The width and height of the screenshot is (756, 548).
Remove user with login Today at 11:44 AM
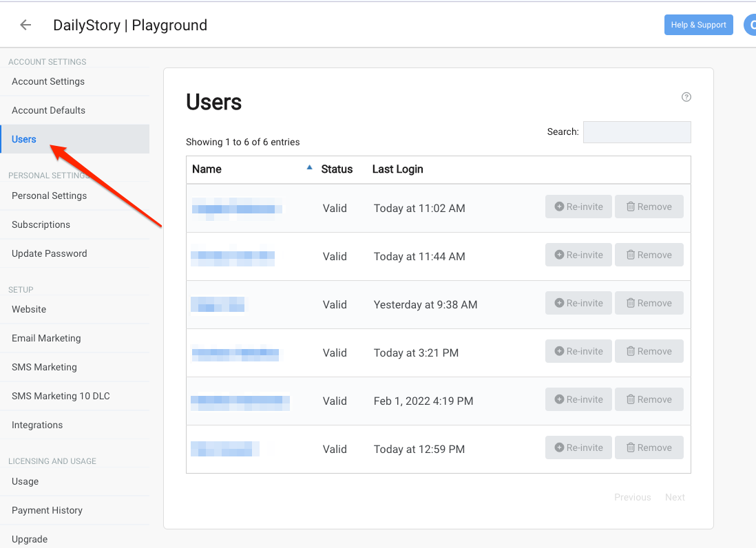649,255
